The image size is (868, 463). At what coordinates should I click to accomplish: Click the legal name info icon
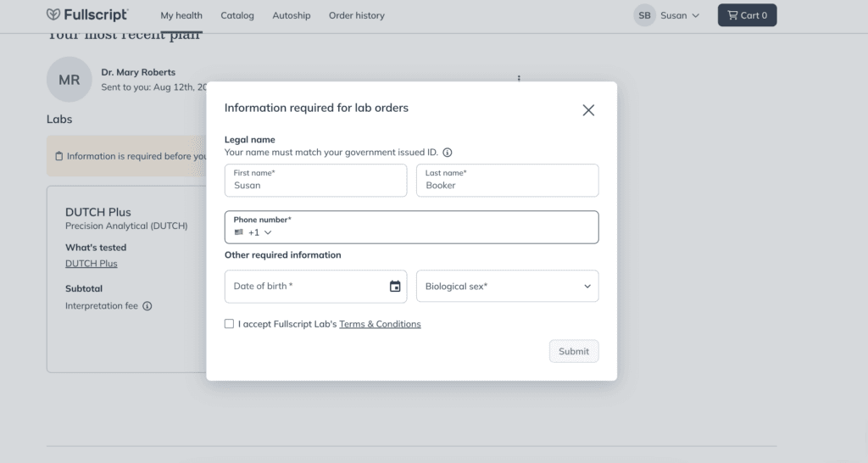click(448, 153)
